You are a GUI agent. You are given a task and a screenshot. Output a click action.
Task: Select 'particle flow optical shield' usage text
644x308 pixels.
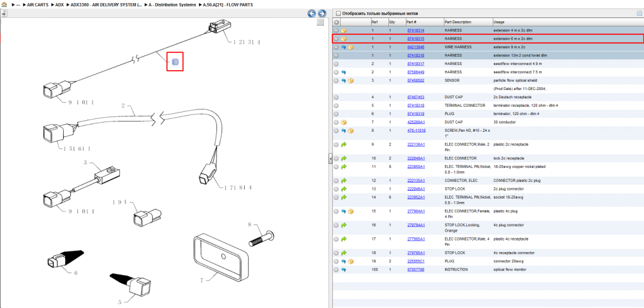coord(515,81)
